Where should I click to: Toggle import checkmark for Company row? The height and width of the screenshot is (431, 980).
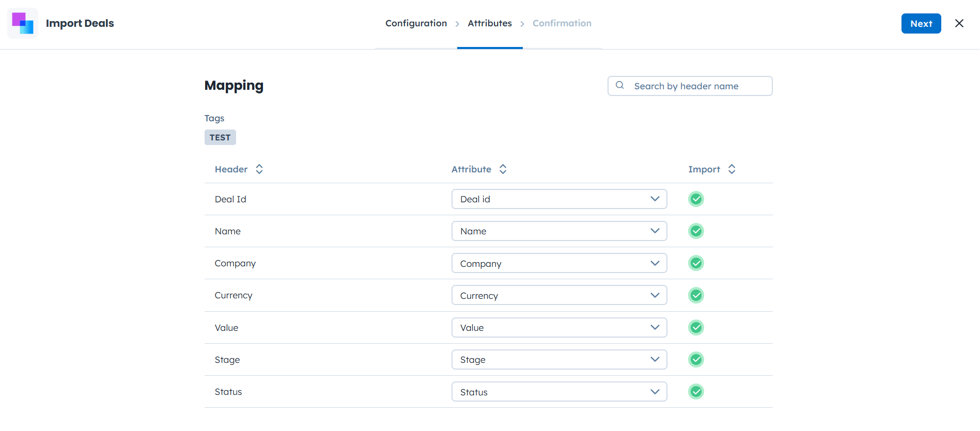pos(696,263)
